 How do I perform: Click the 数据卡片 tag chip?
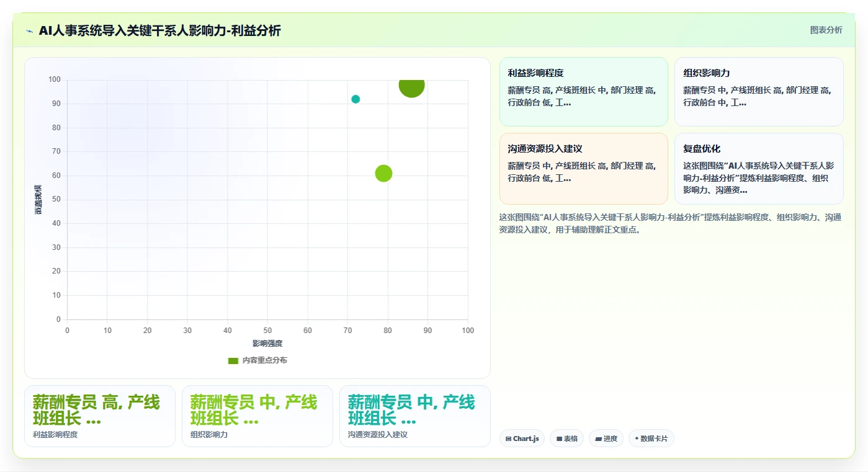(651, 439)
